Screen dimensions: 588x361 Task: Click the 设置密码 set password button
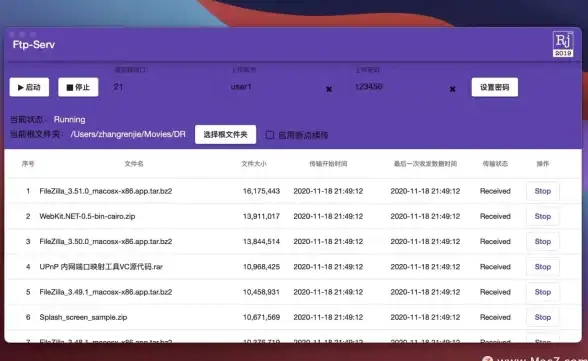point(495,87)
